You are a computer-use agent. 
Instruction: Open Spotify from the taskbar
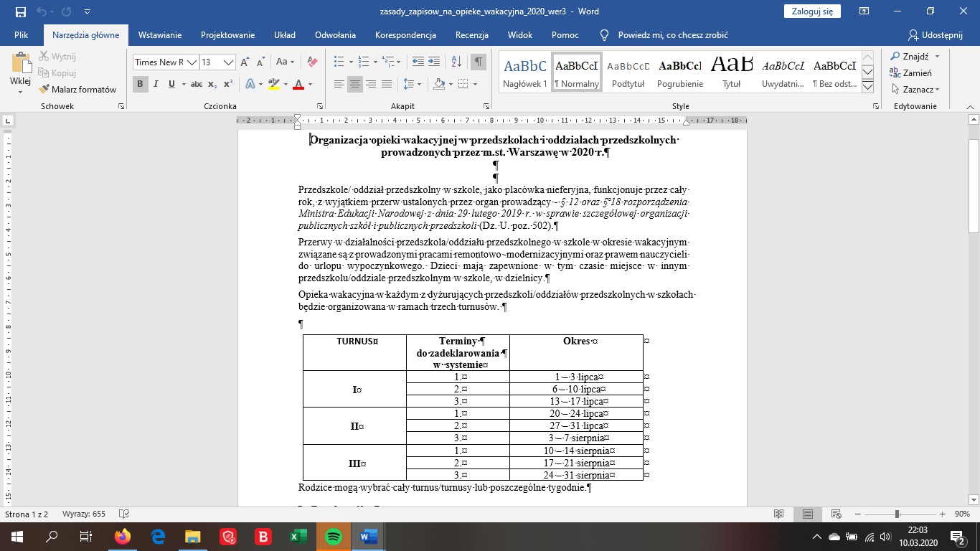click(333, 536)
